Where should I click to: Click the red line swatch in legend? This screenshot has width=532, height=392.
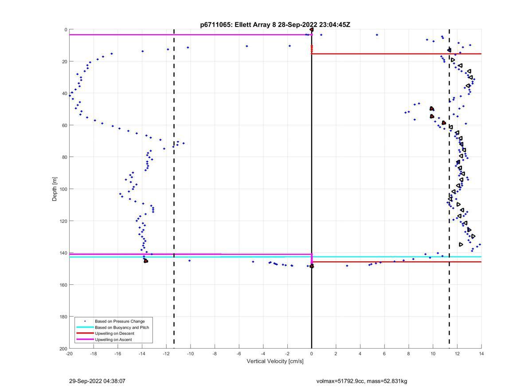[85, 334]
